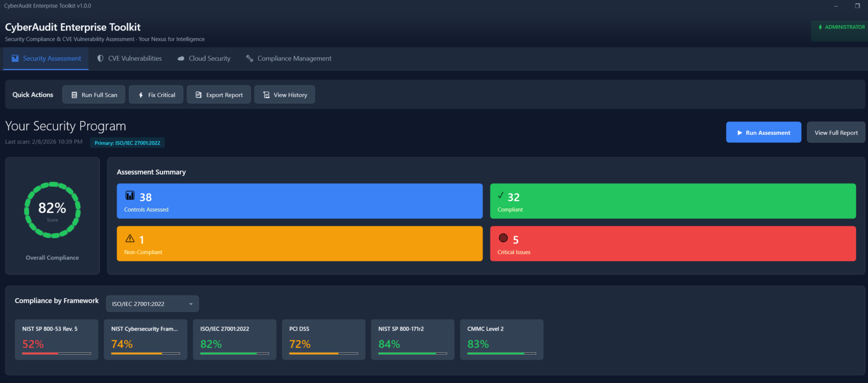The width and height of the screenshot is (868, 383).
Task: Select the CMMC Level 2 card
Action: pos(502,339)
